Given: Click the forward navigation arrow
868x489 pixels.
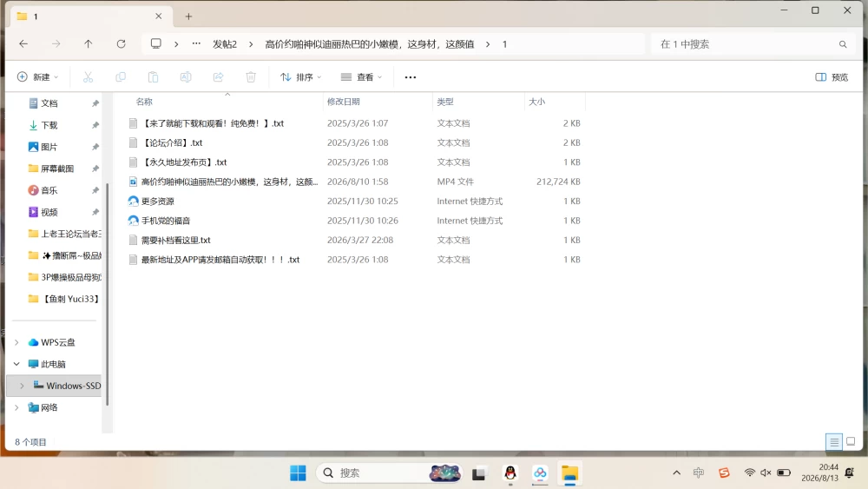Looking at the screenshot, I should tap(56, 43).
